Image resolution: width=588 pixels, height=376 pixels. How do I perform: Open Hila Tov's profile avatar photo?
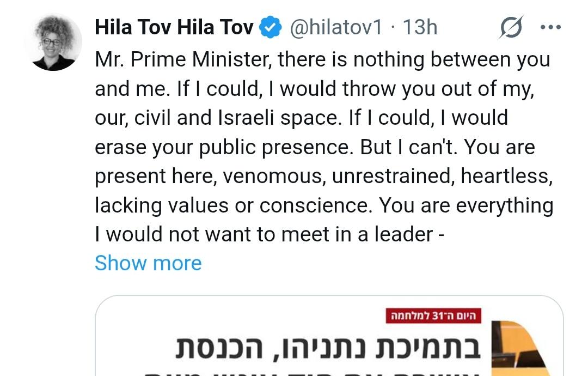53,42
